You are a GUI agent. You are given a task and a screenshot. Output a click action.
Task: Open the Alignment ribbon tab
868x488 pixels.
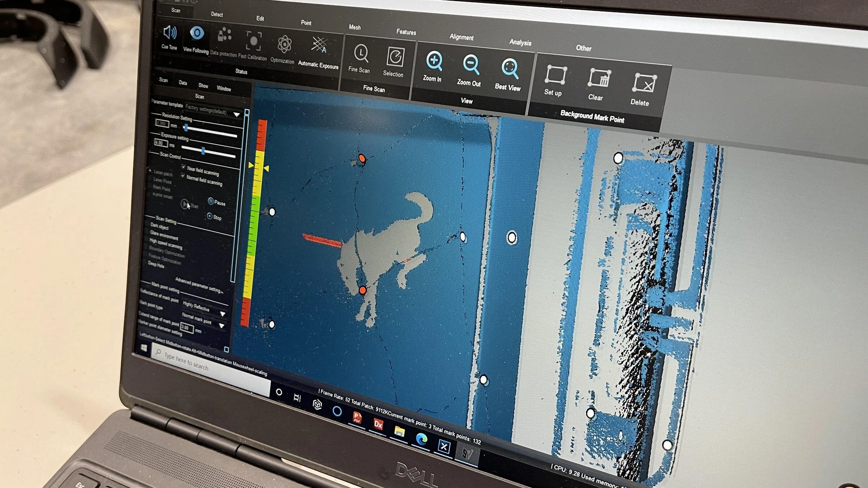point(461,37)
